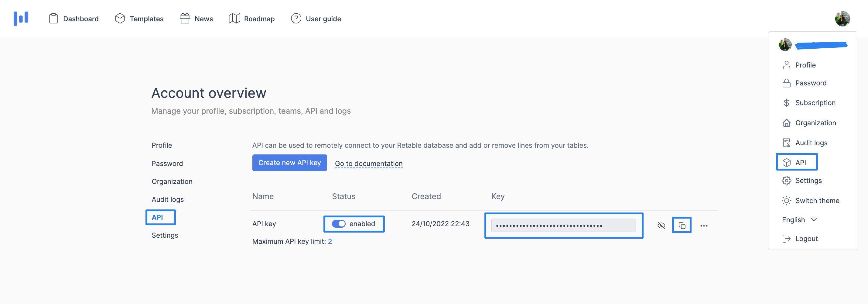Open the Go to documentation link

pos(368,163)
